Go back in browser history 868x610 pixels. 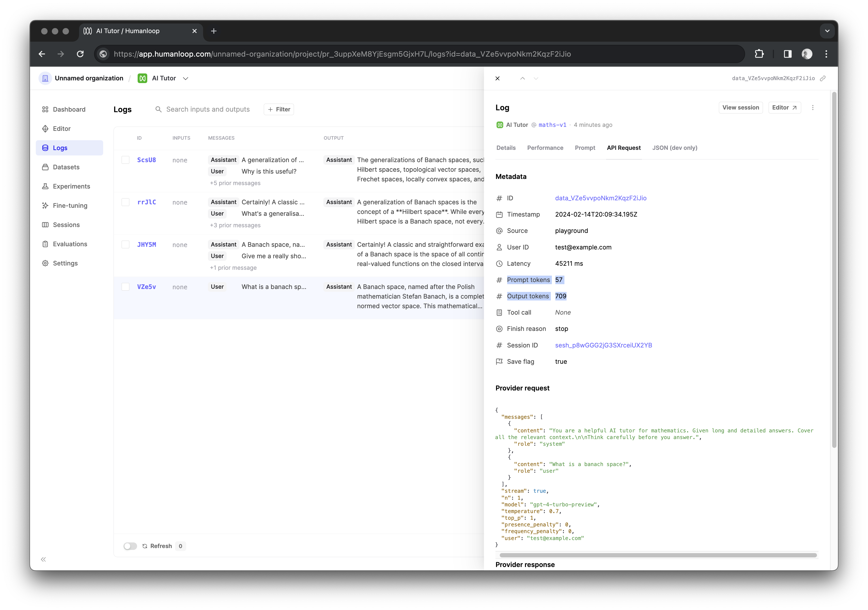click(42, 54)
